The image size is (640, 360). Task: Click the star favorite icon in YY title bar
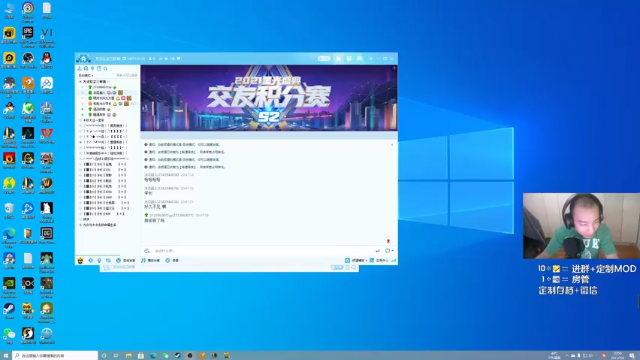pyautogui.click(x=160, y=59)
